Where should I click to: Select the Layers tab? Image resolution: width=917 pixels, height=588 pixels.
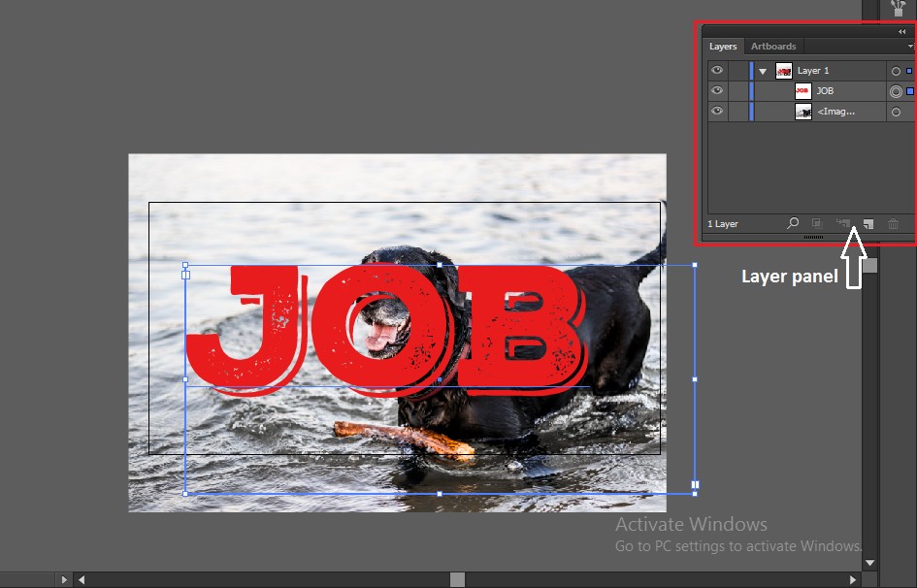click(x=723, y=46)
